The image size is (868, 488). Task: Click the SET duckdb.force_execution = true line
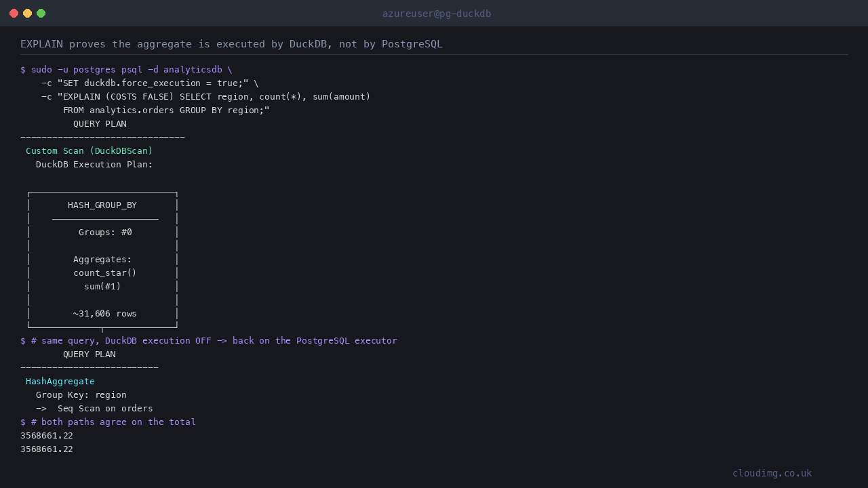(150, 83)
